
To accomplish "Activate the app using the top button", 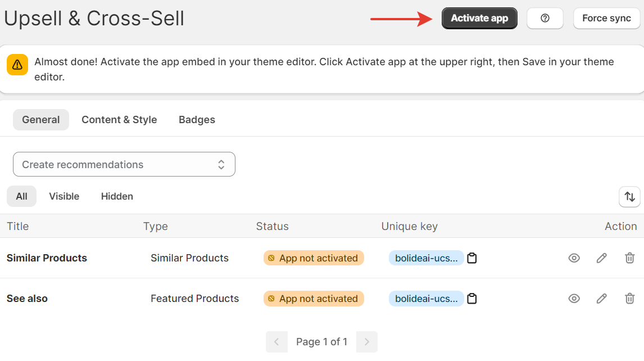I will [x=479, y=18].
